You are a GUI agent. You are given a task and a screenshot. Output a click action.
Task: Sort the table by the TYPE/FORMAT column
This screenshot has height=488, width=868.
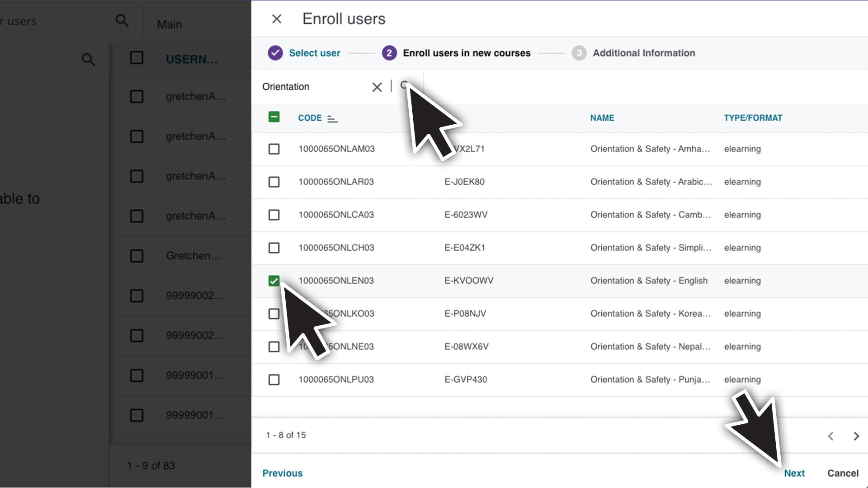click(753, 118)
